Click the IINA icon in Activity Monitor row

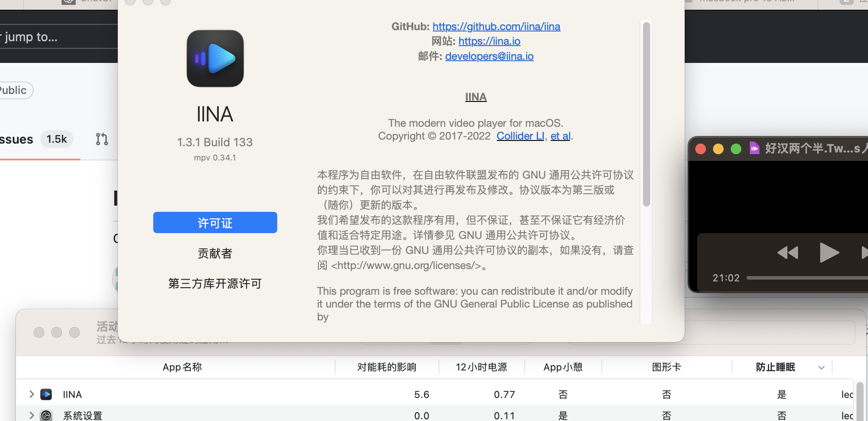pos(46,394)
